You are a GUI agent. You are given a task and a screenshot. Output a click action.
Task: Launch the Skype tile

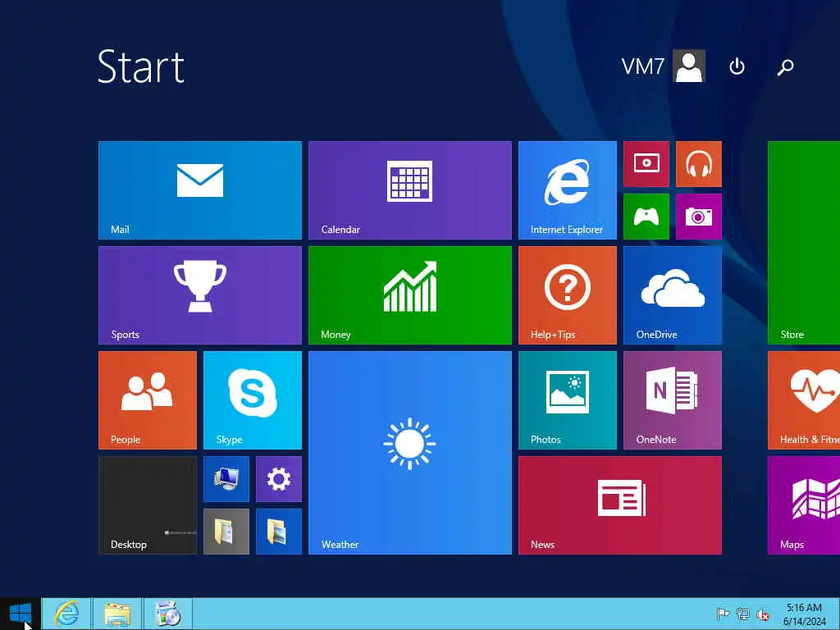253,400
